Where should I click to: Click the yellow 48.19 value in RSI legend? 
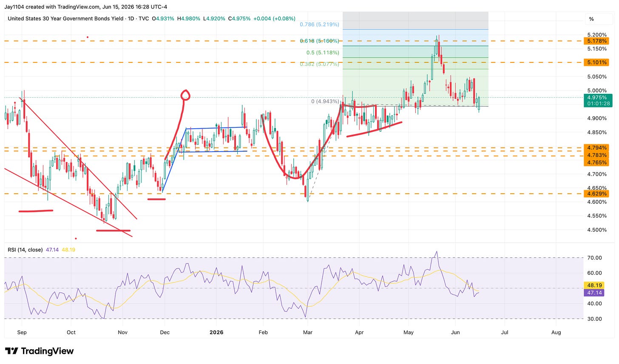pos(68,250)
